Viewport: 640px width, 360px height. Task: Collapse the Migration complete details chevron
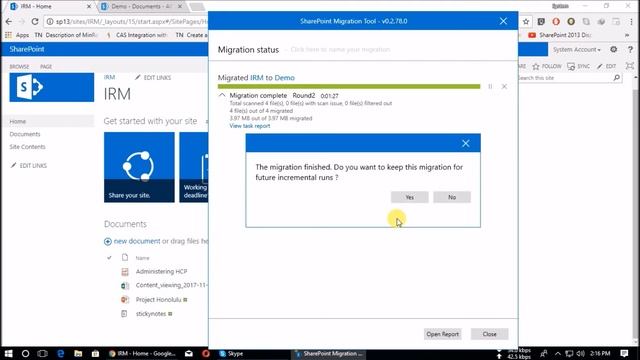click(222, 95)
